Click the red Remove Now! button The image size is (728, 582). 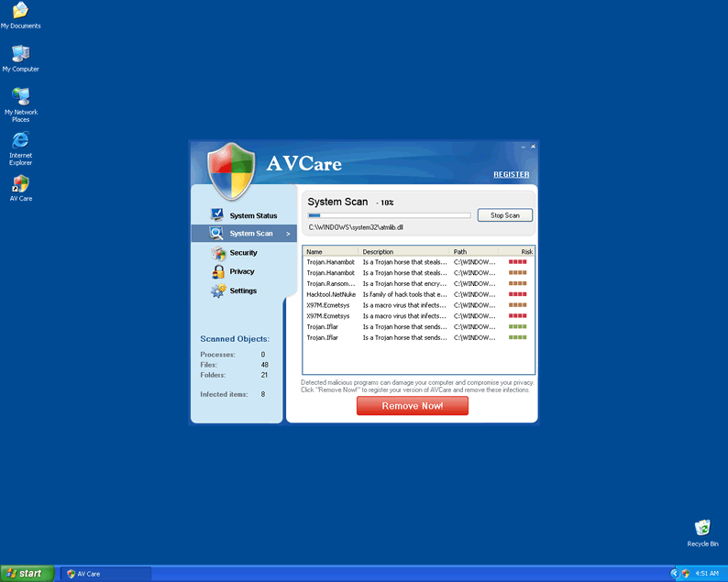[412, 406]
